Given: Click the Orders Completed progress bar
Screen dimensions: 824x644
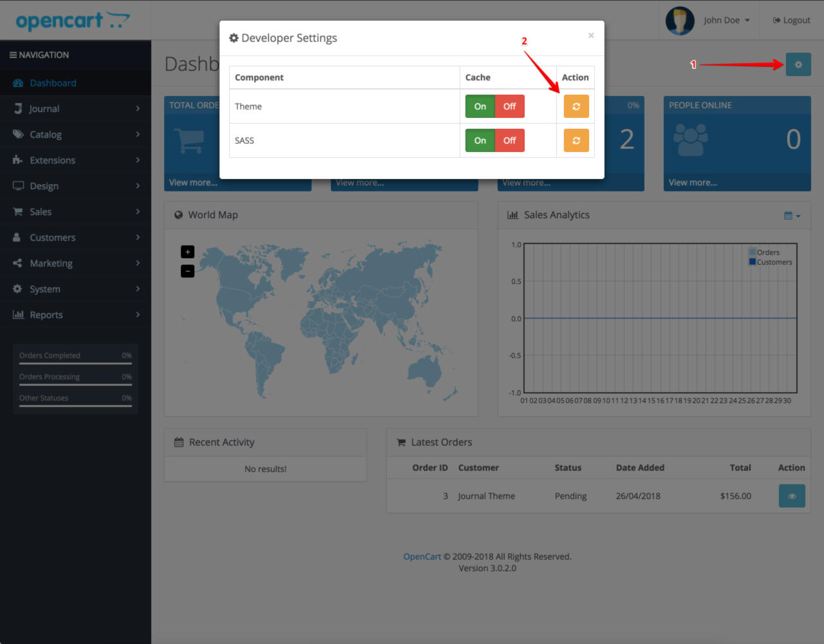Looking at the screenshot, I should point(75,364).
